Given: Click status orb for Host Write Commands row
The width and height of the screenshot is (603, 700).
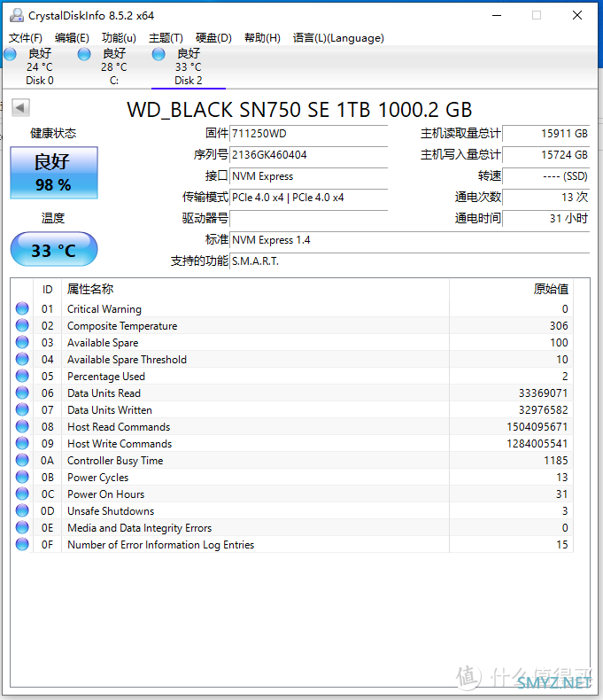Looking at the screenshot, I should (22, 443).
